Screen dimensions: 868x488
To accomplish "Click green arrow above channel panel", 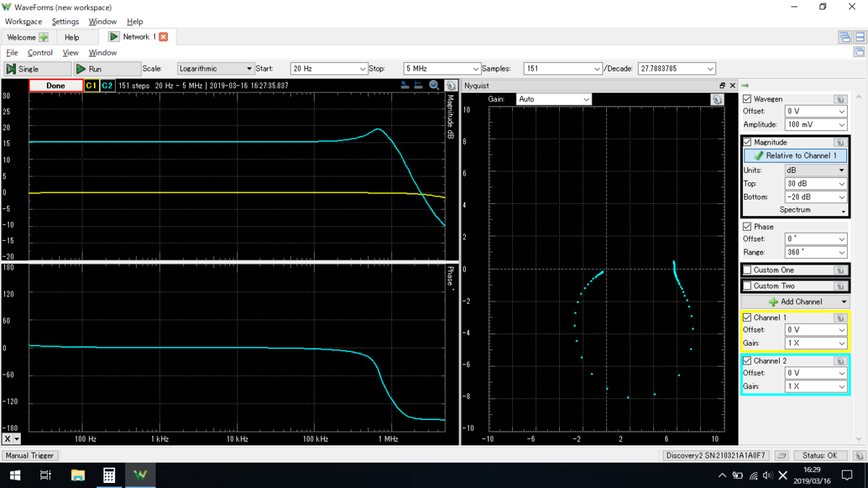I will (x=745, y=85).
